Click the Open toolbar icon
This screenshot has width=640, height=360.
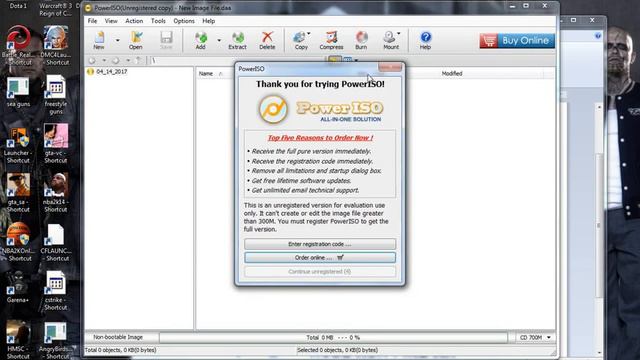click(136, 40)
